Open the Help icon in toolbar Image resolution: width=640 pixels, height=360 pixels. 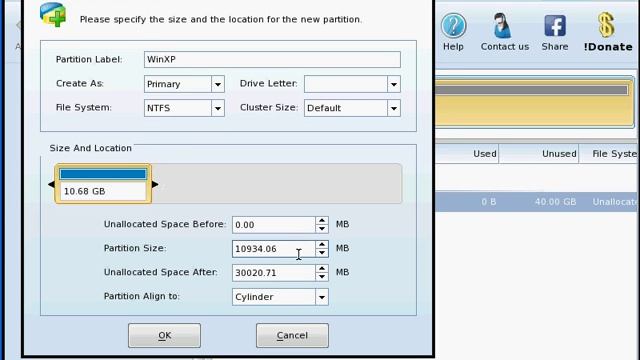coord(453,26)
